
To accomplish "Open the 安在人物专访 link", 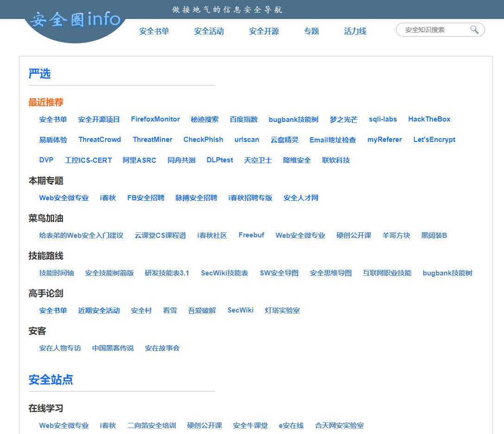I will (x=60, y=348).
